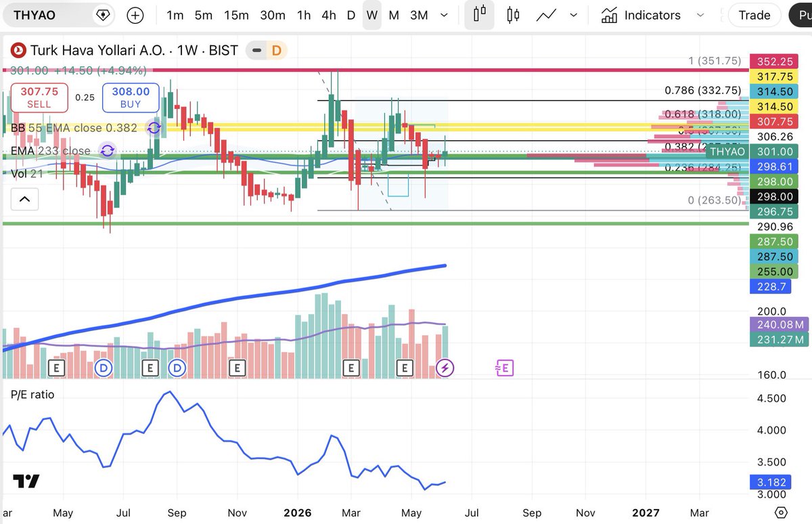
Task: Click the upcoming earnings E icon near July
Action: tap(505, 368)
